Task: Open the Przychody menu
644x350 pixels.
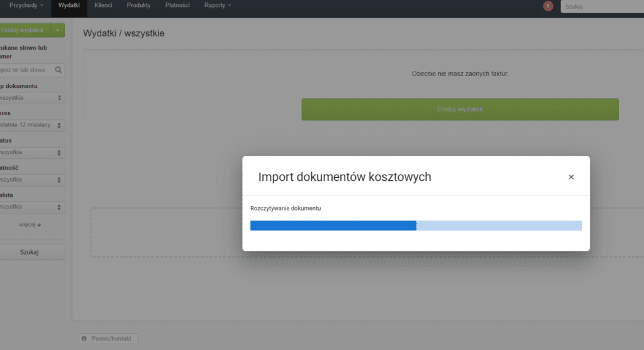Action: coord(26,6)
